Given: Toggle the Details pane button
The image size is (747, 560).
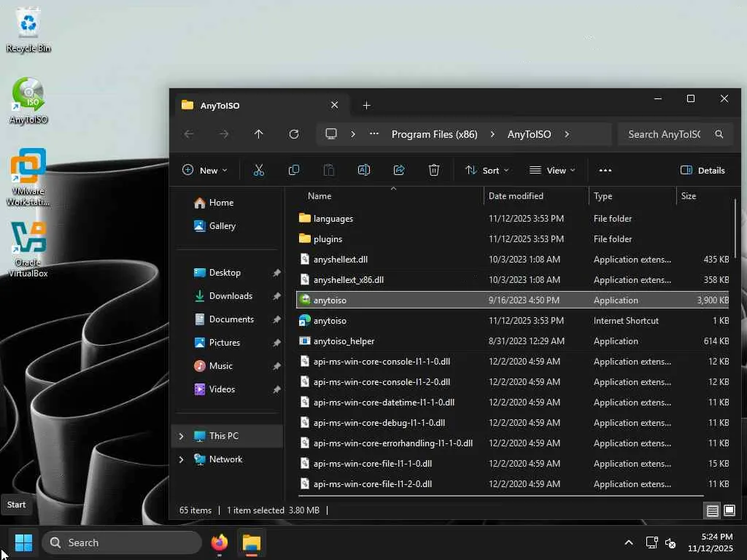Looking at the screenshot, I should point(703,170).
